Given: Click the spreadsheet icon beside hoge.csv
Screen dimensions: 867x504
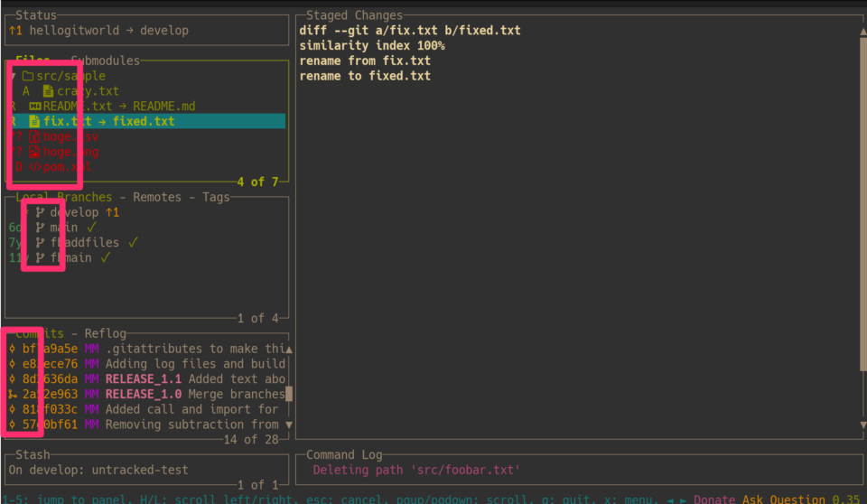Looking at the screenshot, I should click(34, 136).
